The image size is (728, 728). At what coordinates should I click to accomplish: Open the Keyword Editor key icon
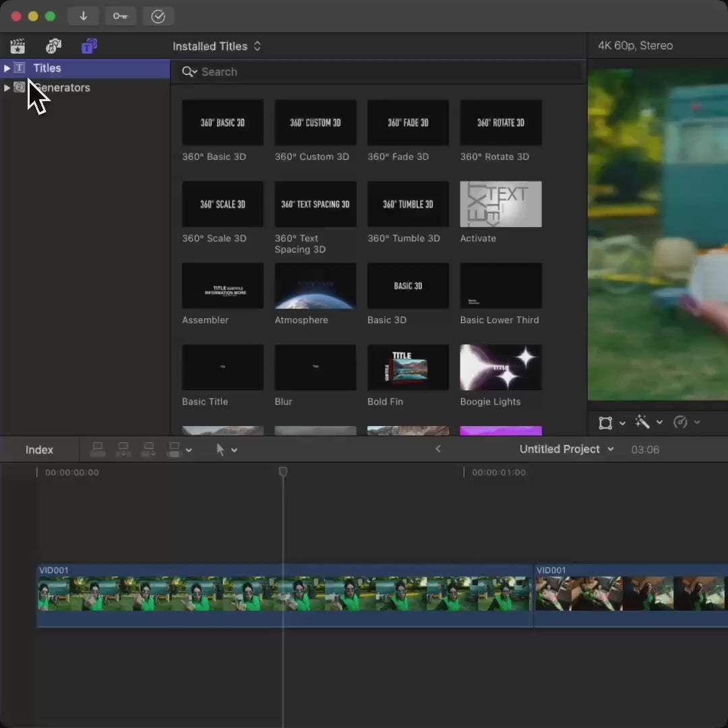coord(120,16)
